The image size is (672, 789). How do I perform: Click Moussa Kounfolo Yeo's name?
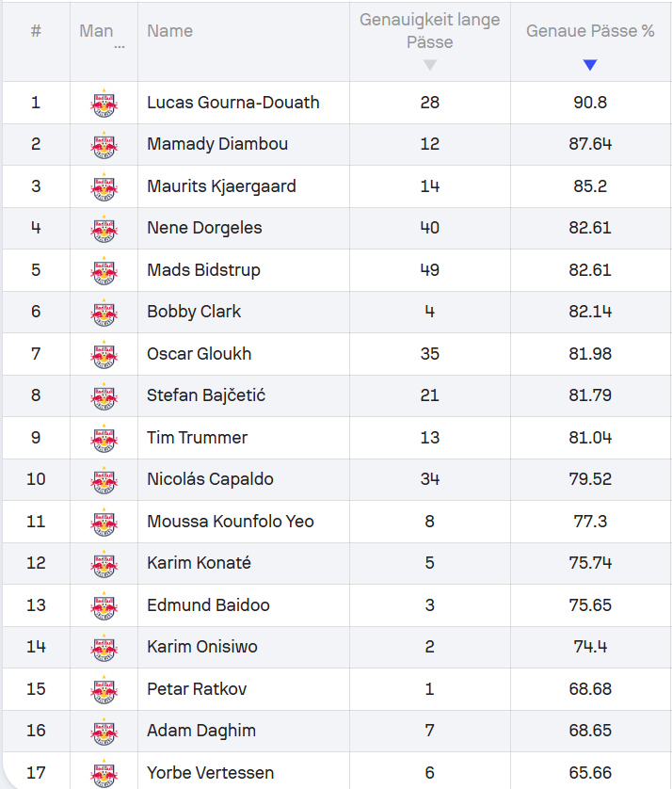point(231,522)
